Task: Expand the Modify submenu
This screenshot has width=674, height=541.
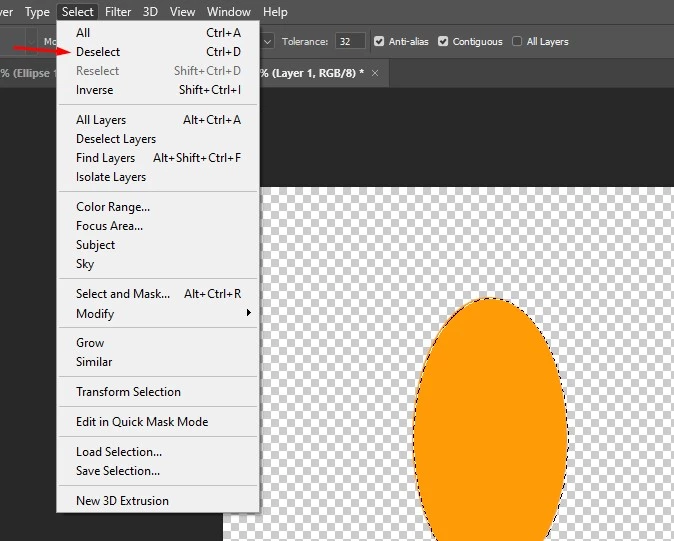Action: click(x=158, y=314)
